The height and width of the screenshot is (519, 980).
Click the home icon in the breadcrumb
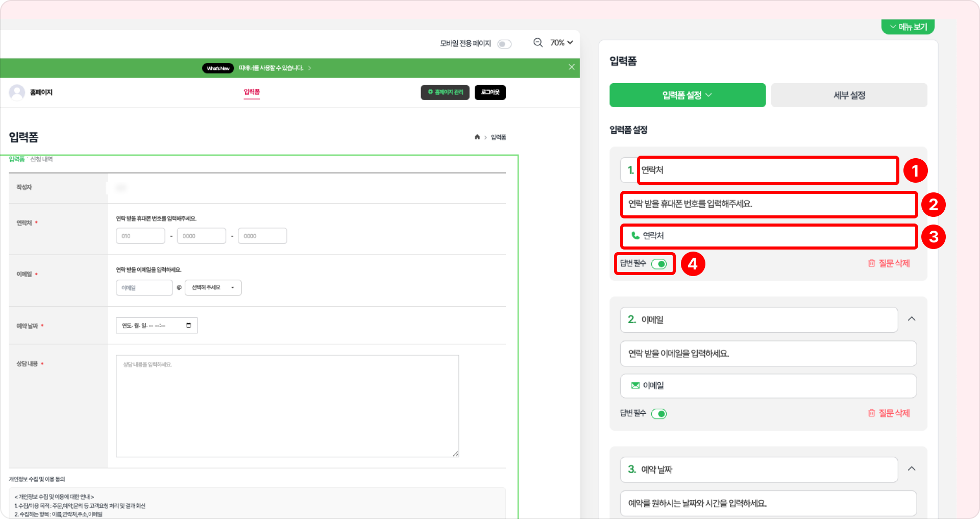[477, 137]
